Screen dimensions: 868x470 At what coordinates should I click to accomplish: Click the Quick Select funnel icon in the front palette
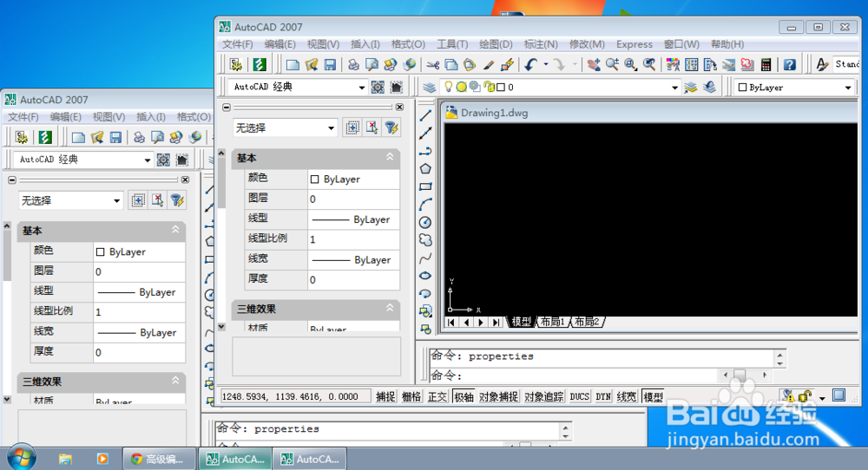click(x=391, y=127)
